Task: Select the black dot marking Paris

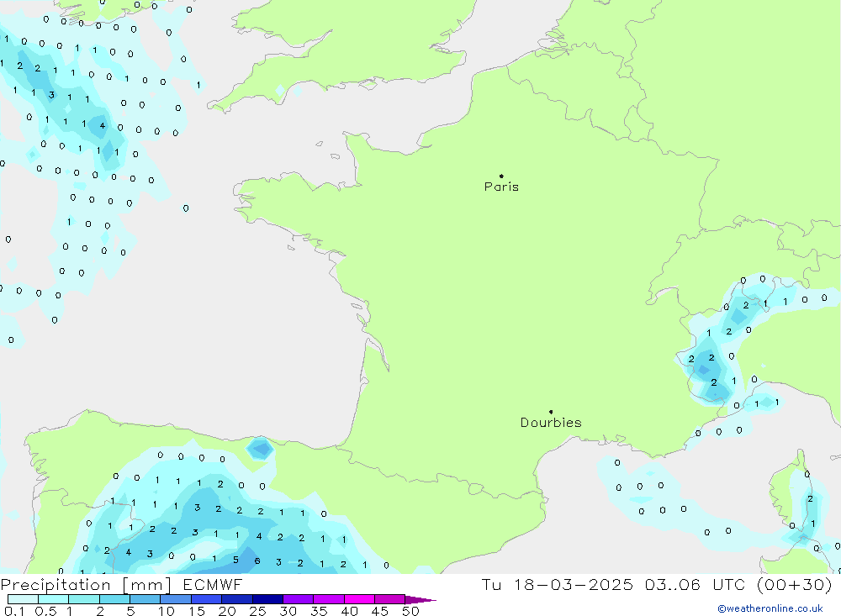Action: tap(501, 176)
